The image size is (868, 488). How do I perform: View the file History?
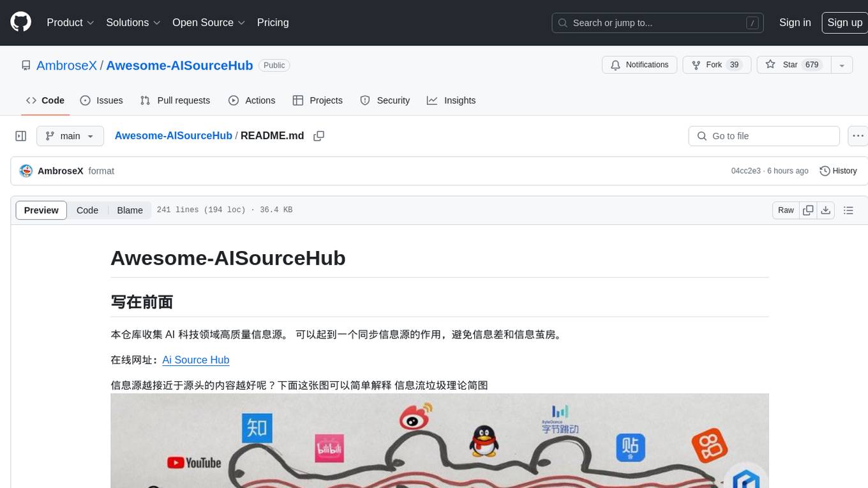pos(838,171)
